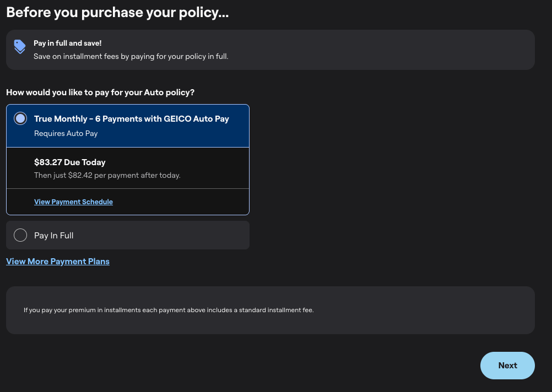The height and width of the screenshot is (392, 552).
Task: Click the $83.27 Due Today amount
Action: pyautogui.click(x=69, y=162)
